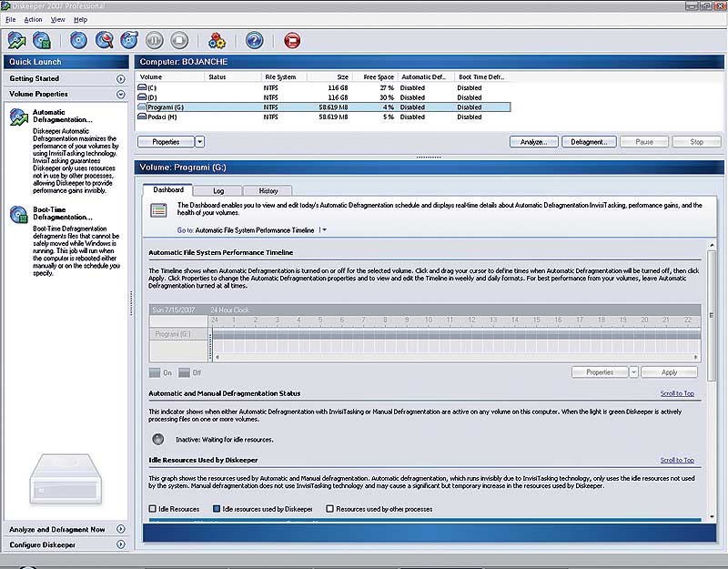Open Automatic Defragmentation toolbar icon
Viewport: 728px width, 569px height.
coord(17,40)
